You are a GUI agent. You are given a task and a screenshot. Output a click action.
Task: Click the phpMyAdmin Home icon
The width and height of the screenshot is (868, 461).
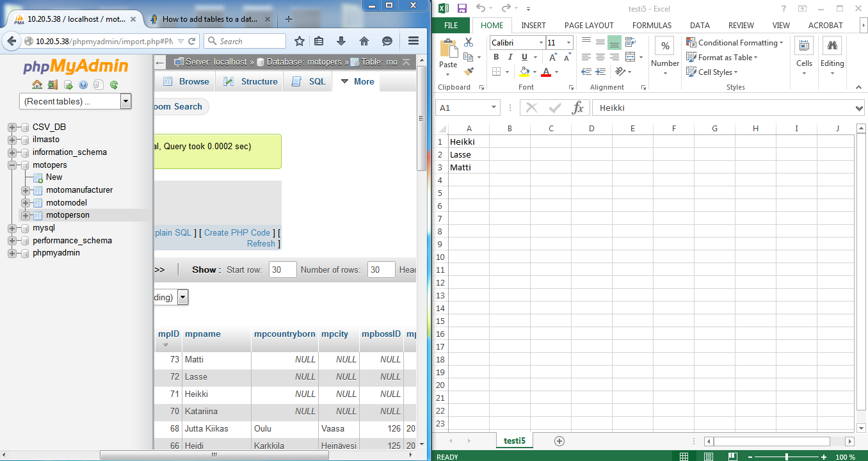[37, 85]
